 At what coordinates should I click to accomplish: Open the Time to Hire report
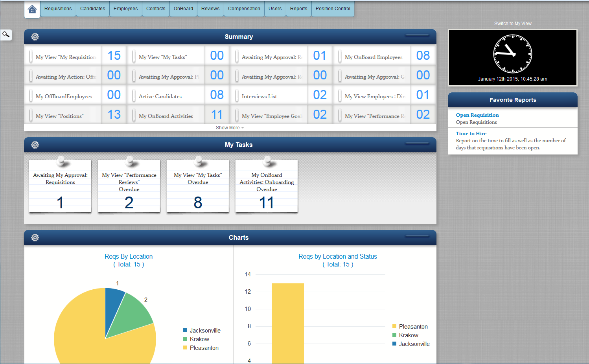pyautogui.click(x=471, y=134)
